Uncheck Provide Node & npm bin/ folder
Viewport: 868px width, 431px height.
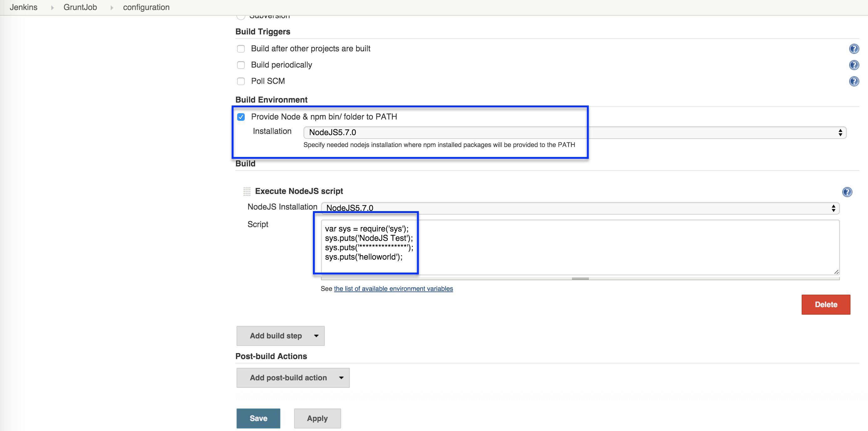[241, 117]
